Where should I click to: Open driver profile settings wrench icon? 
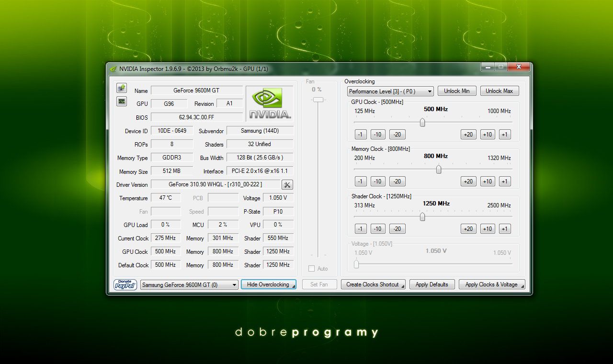(287, 185)
